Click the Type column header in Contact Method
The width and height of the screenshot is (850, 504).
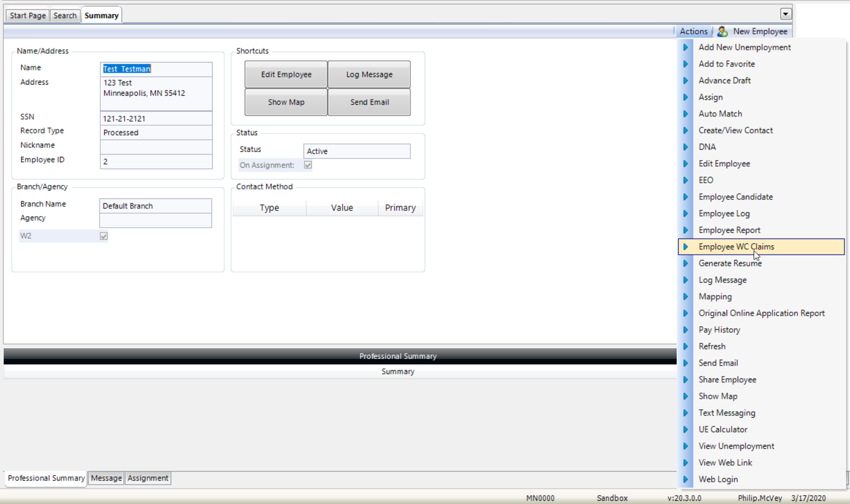click(x=270, y=208)
